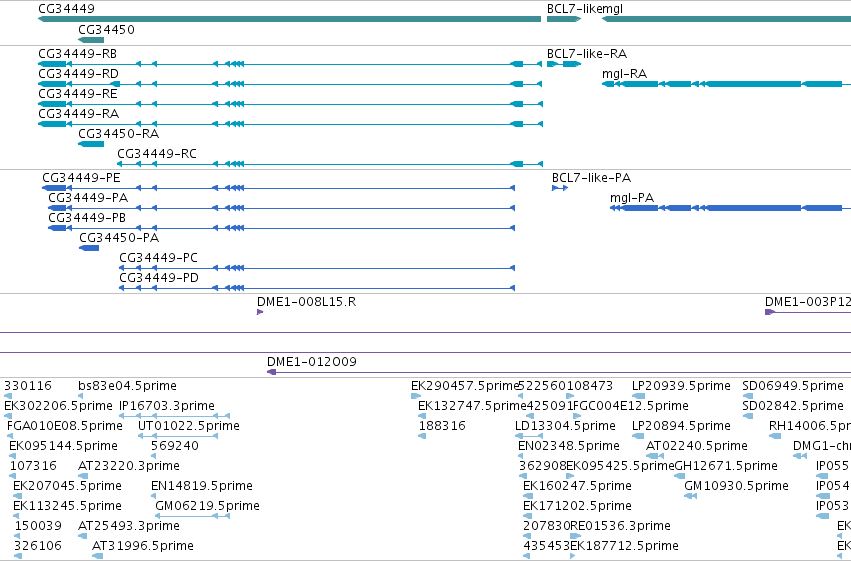Image resolution: width=851 pixels, height=561 pixels.
Task: Open the EST 330116 label
Action: point(28,386)
